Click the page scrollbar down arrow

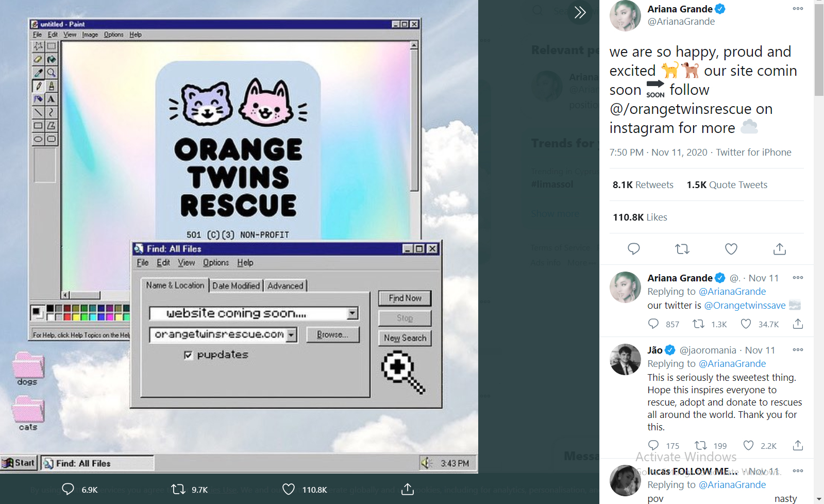point(819,500)
